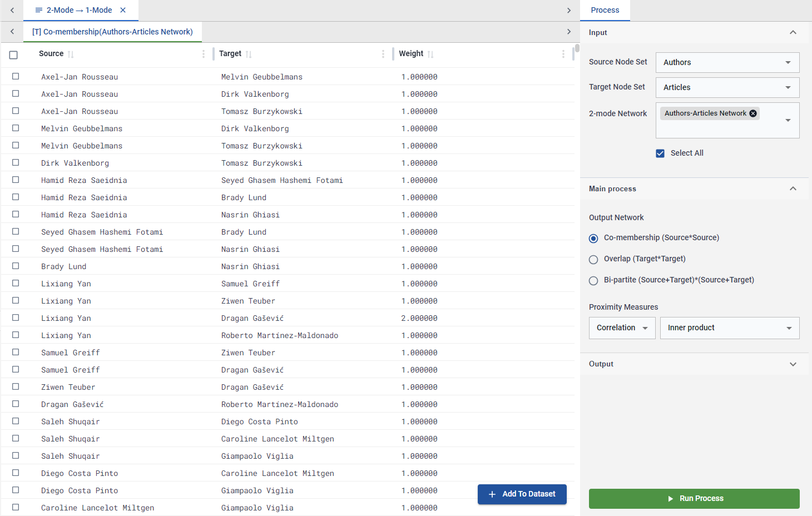Click the play icon on Run Process
The height and width of the screenshot is (516, 812).
[x=671, y=499]
